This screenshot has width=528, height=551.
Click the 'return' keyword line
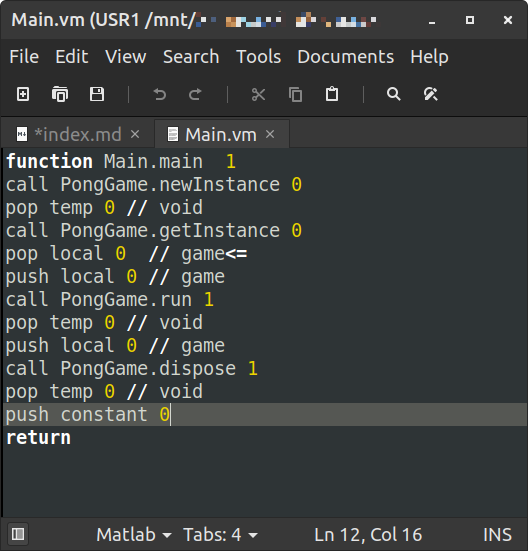38,437
